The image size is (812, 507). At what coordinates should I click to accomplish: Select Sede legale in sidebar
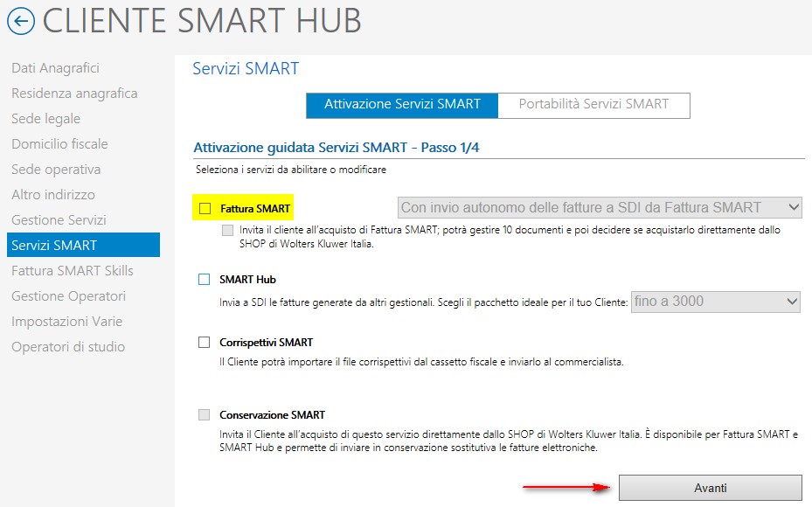click(46, 119)
